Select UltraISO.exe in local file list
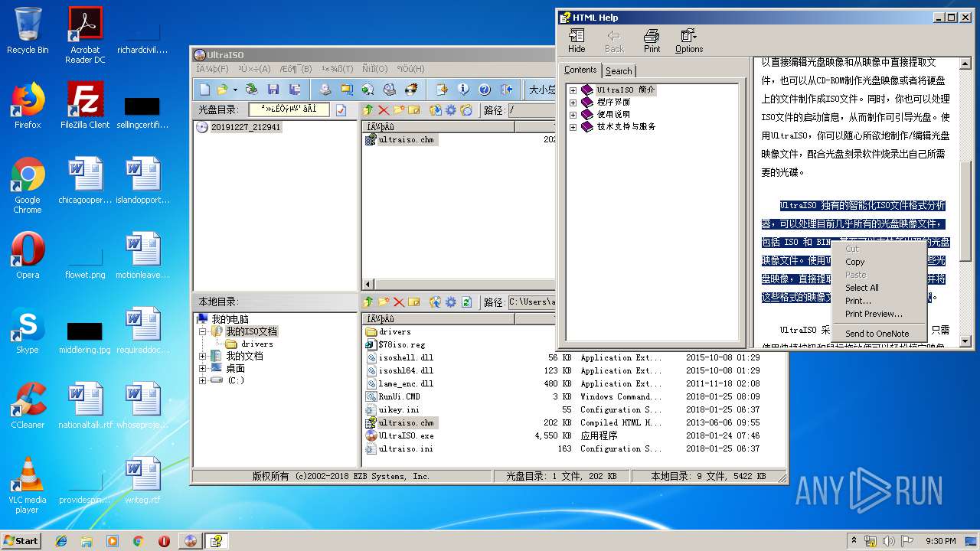980x551 pixels. [406, 435]
